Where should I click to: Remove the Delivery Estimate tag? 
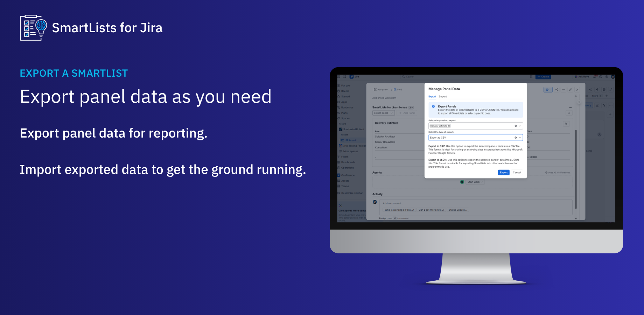pos(449,126)
